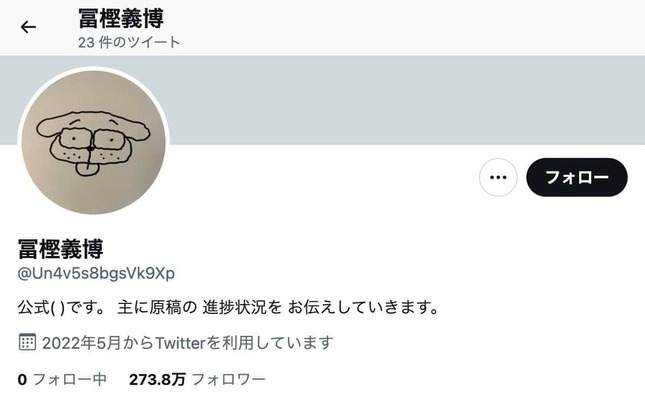Click the フォロワー label text

(229, 379)
